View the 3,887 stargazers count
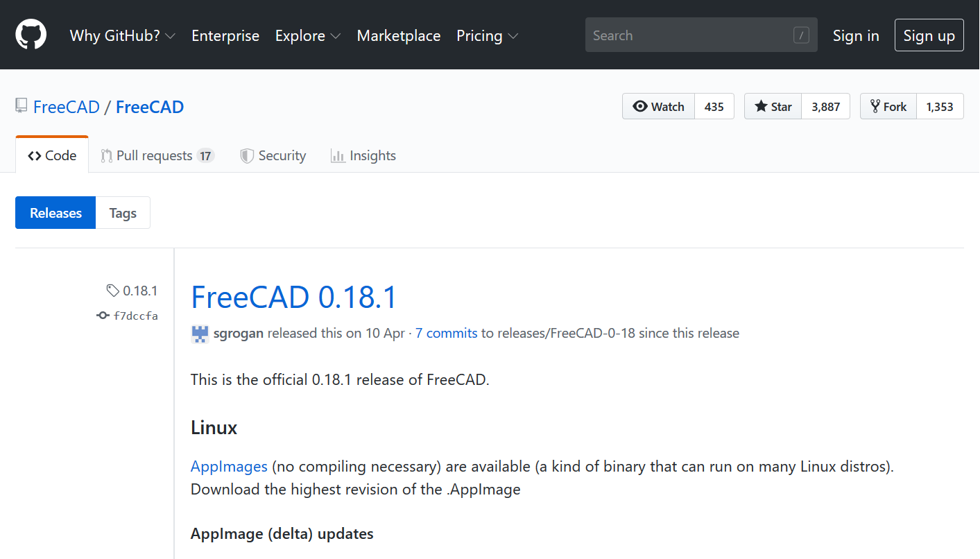This screenshot has height=559, width=980. (x=826, y=106)
